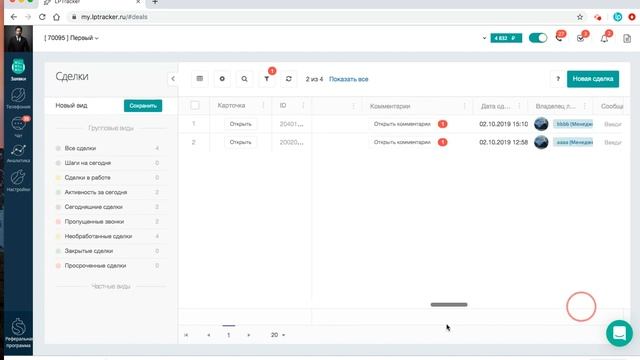Open the calls phone notification icon
This screenshot has height=360, width=640.
(560, 38)
